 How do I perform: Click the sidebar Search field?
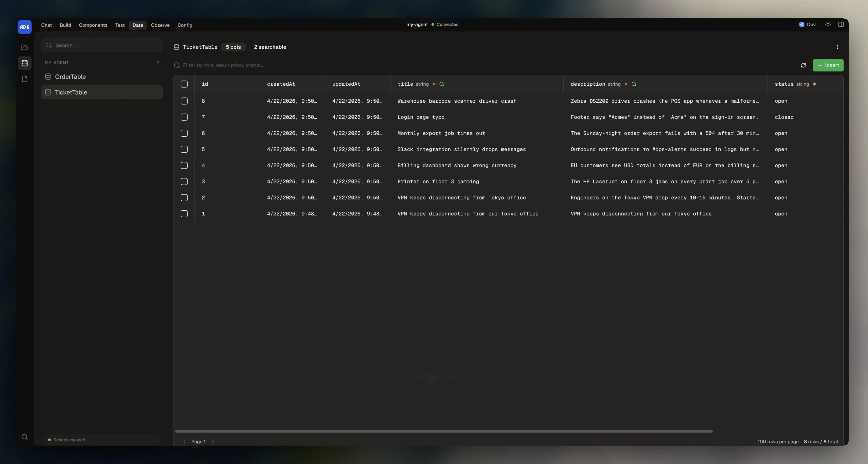coord(102,45)
